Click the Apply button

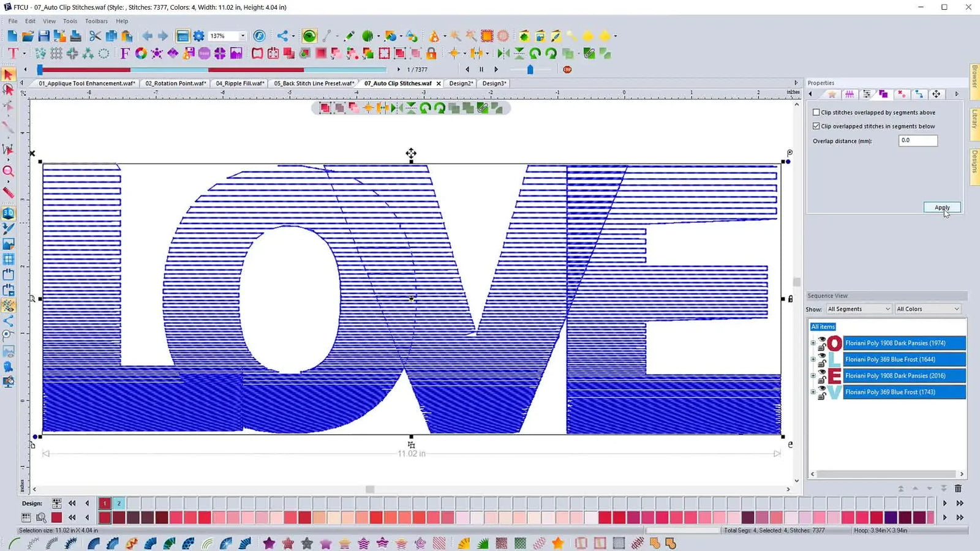(941, 208)
